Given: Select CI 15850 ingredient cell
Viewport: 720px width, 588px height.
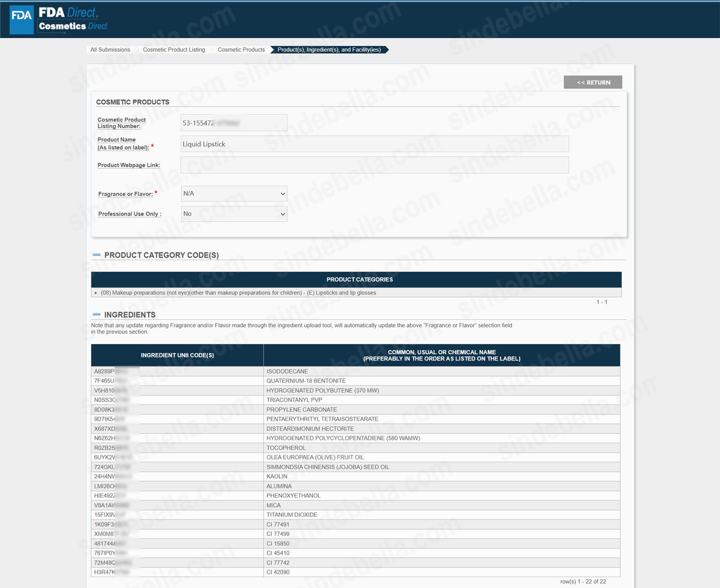Looking at the screenshot, I should 442,543.
